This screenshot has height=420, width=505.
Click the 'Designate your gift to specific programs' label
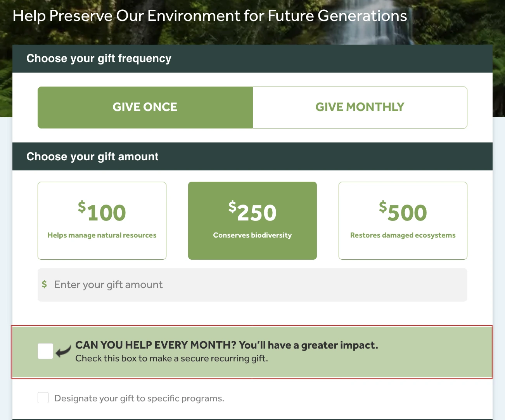click(x=139, y=399)
